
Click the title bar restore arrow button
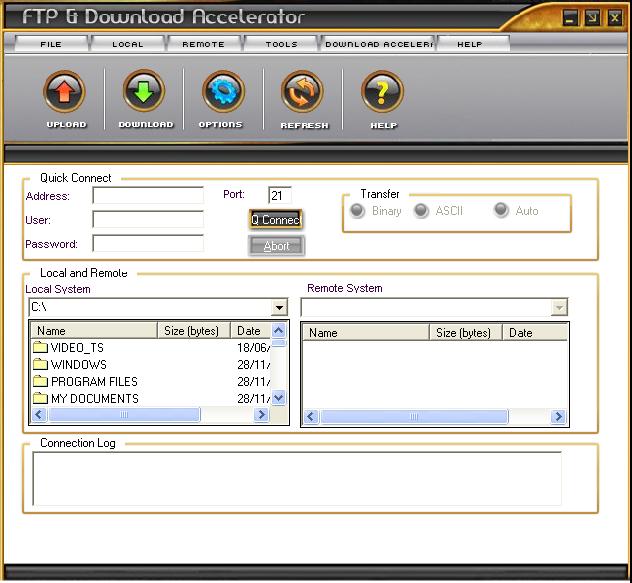point(592,18)
